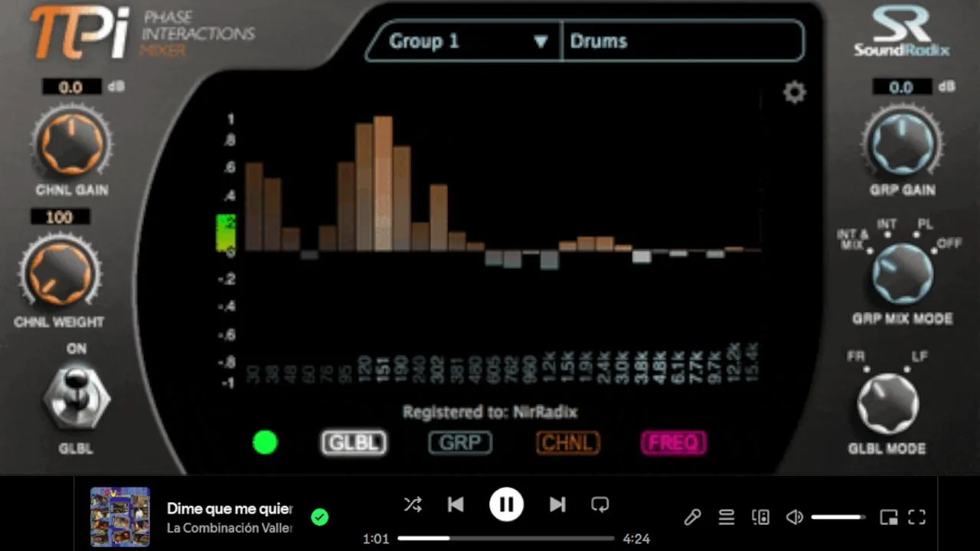The image size is (980, 551).
Task: Open the album art thumbnail
Action: click(120, 517)
